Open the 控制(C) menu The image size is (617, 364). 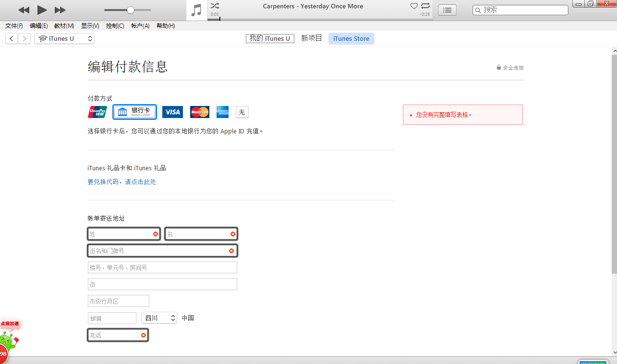(x=115, y=26)
